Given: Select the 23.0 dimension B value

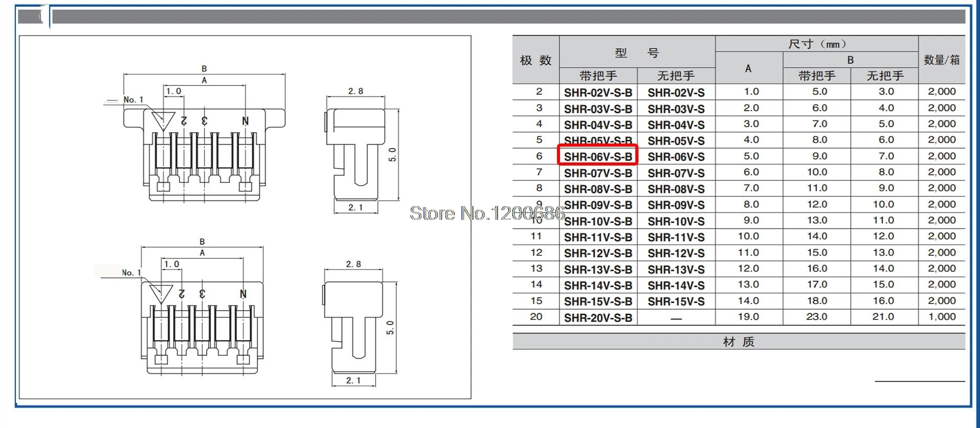Looking at the screenshot, I should (816, 317).
